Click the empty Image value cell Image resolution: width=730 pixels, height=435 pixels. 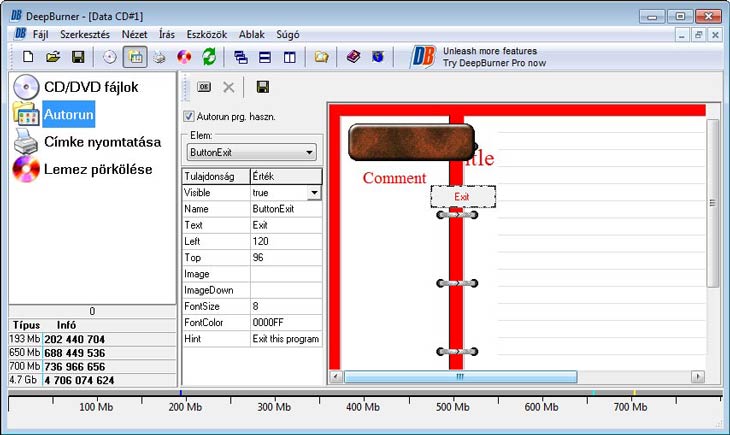pos(285,274)
